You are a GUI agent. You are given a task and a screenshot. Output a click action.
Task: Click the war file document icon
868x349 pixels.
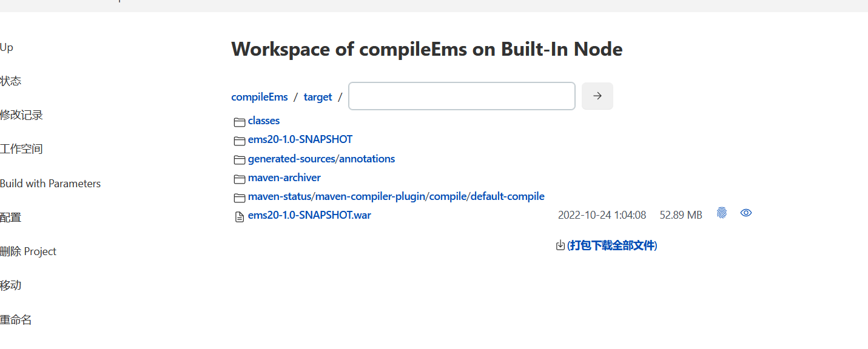[240, 216]
